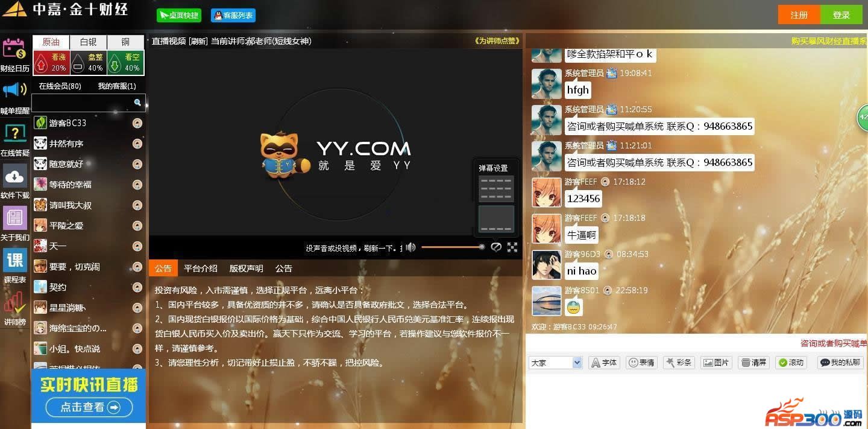Open the 财经日历 financial calendar icon
This screenshot has height=429, width=868.
14,49
